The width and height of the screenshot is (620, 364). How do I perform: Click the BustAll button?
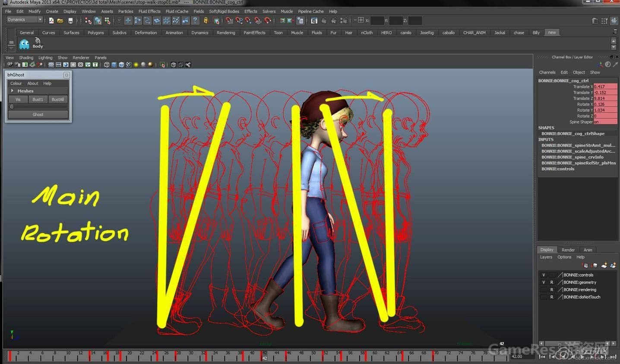click(58, 99)
